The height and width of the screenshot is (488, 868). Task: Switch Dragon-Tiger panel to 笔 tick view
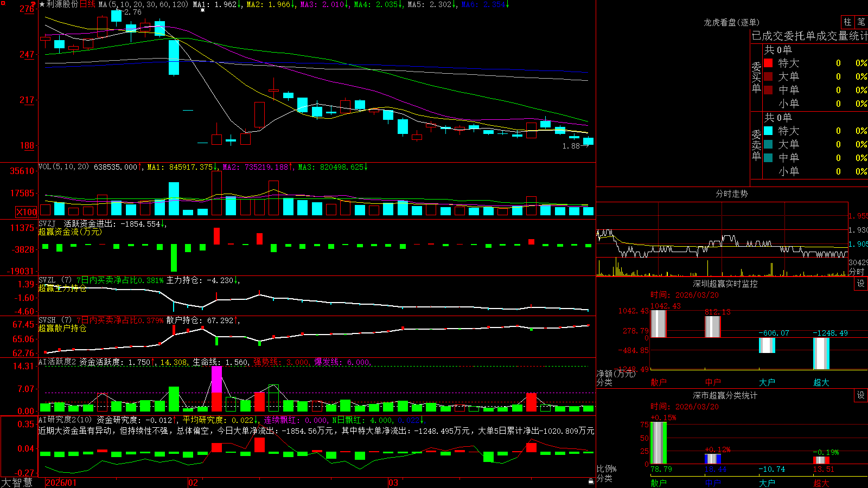click(x=861, y=22)
